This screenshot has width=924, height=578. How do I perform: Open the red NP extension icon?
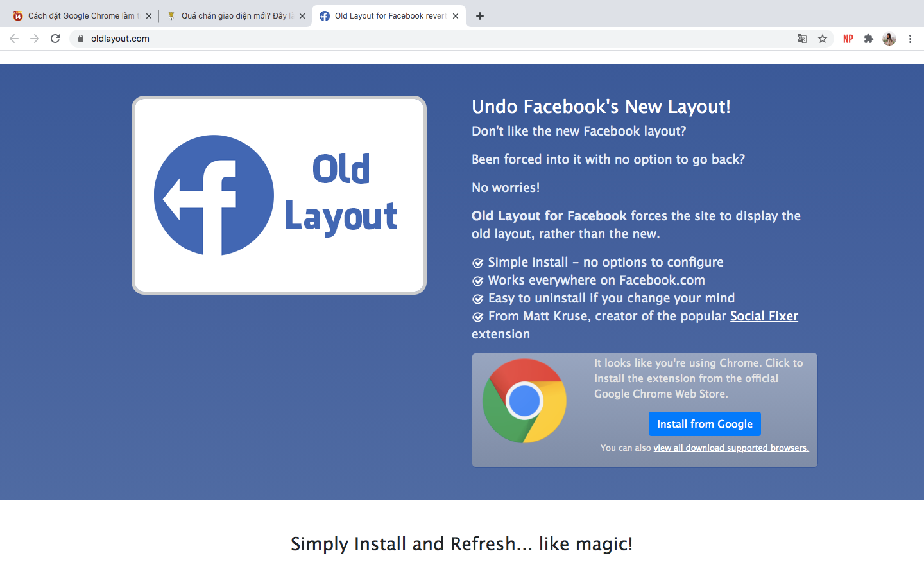(848, 39)
